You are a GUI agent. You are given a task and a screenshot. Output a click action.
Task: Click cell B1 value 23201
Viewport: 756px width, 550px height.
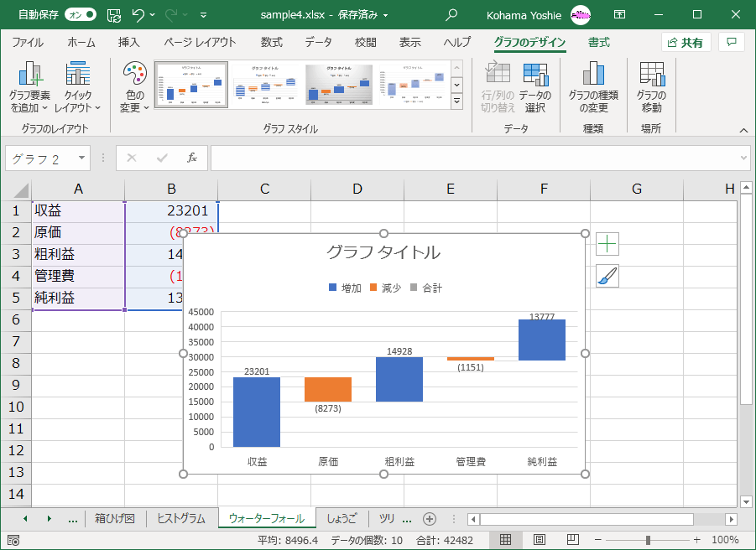[171, 211]
